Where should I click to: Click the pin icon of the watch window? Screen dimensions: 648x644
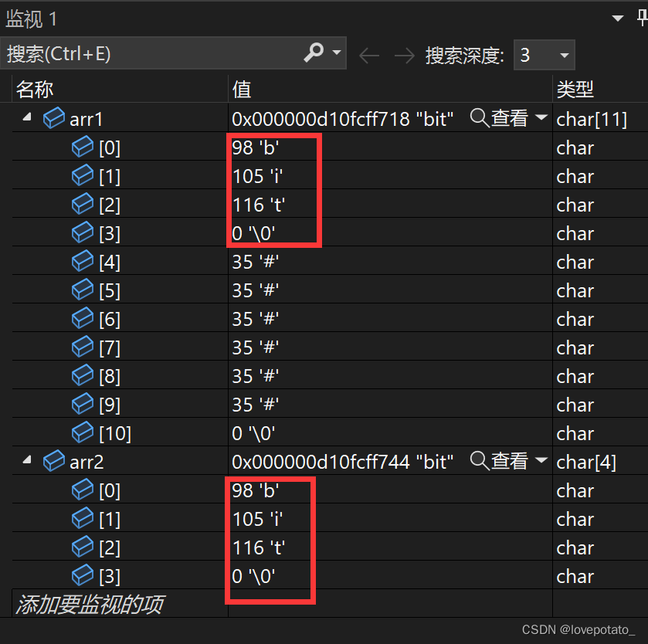(x=643, y=19)
